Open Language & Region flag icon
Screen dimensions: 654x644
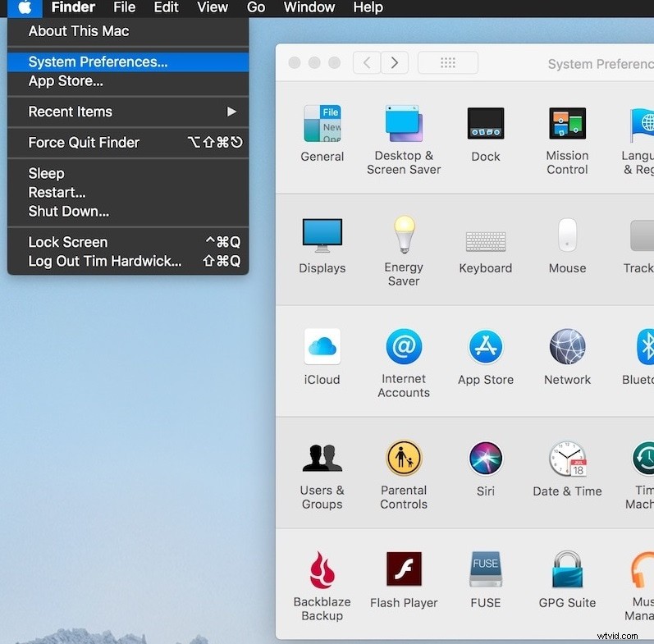pyautogui.click(x=642, y=124)
